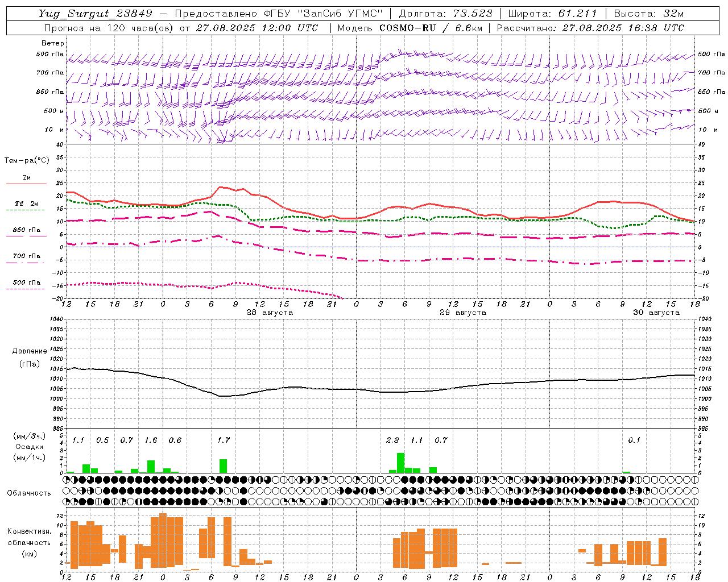The height and width of the screenshot is (582, 728).
Task: Click the '700 гПа' temperature legend entry
Action: point(27,256)
